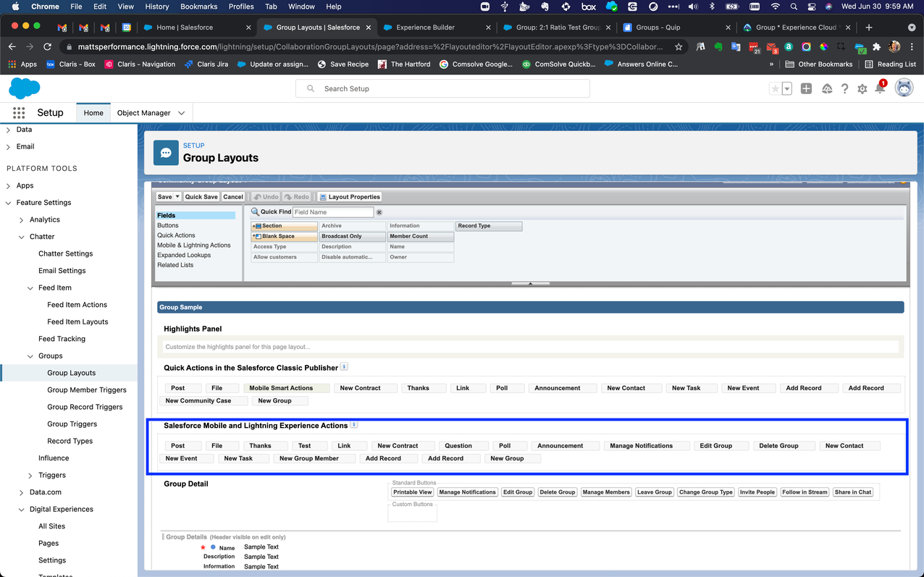Screen dimensions: 924x577
Task: Click the Quick Find Field Name box
Action: point(333,212)
